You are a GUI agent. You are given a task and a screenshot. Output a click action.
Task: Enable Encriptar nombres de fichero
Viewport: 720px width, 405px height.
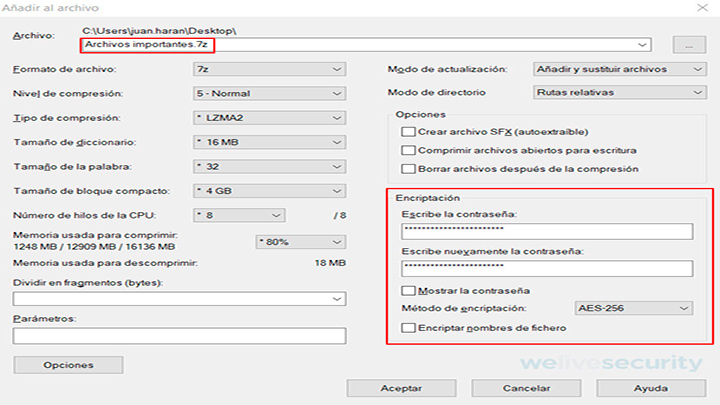pos(407,328)
